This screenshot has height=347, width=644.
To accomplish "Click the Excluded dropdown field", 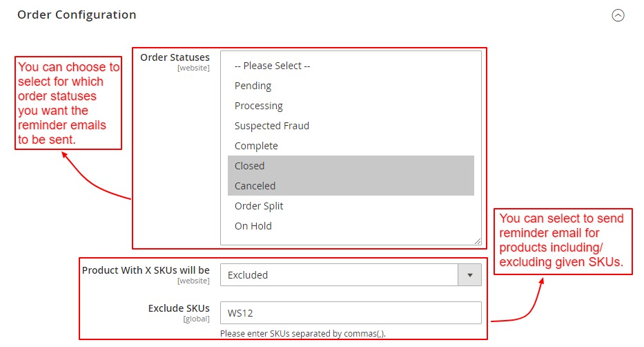I will coord(338,274).
